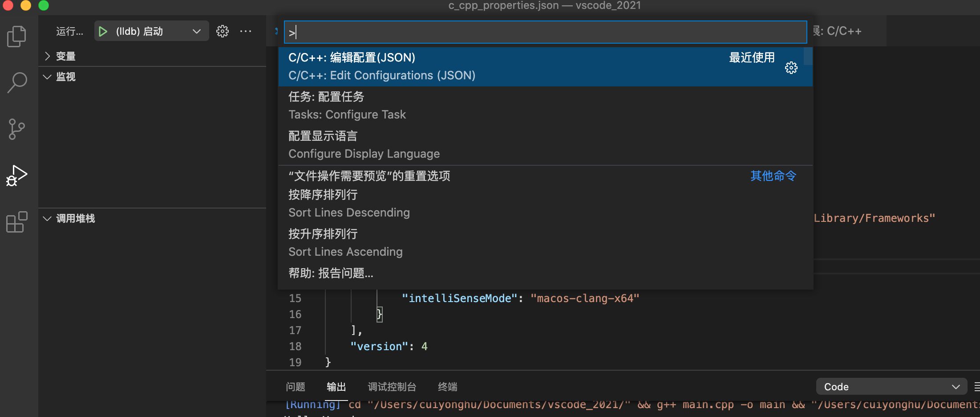Open launch.json with the gear icon
This screenshot has height=417, width=980.
pyautogui.click(x=222, y=31)
